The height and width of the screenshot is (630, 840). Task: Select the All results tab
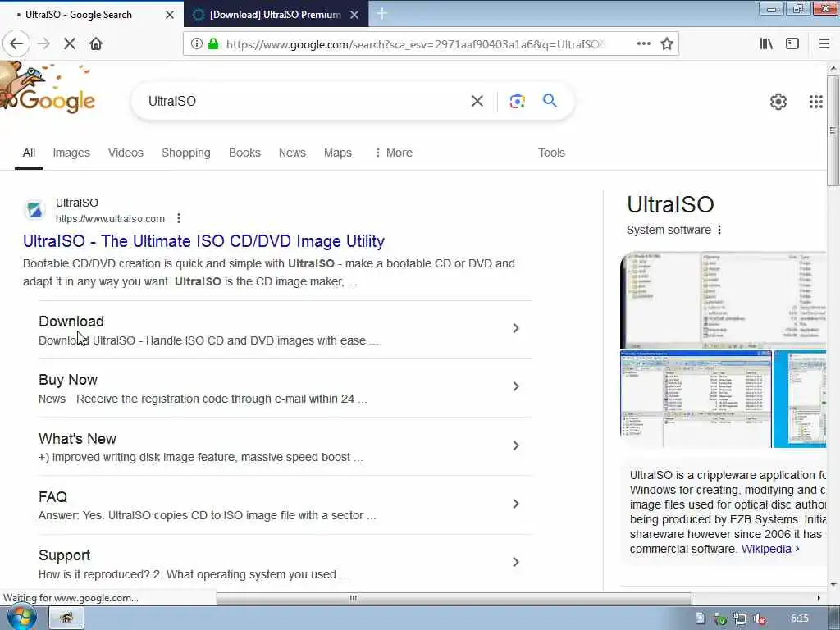pos(29,153)
